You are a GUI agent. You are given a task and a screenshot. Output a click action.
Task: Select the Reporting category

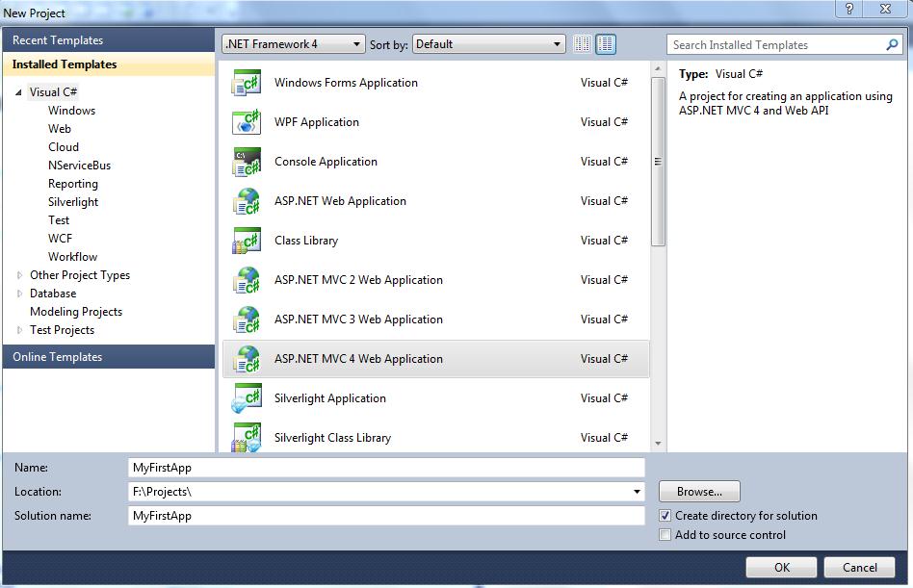[x=73, y=184]
